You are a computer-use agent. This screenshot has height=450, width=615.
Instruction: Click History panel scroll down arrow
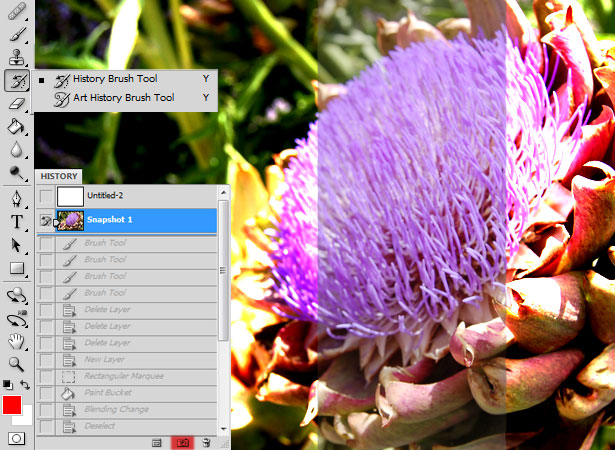pos(223,429)
